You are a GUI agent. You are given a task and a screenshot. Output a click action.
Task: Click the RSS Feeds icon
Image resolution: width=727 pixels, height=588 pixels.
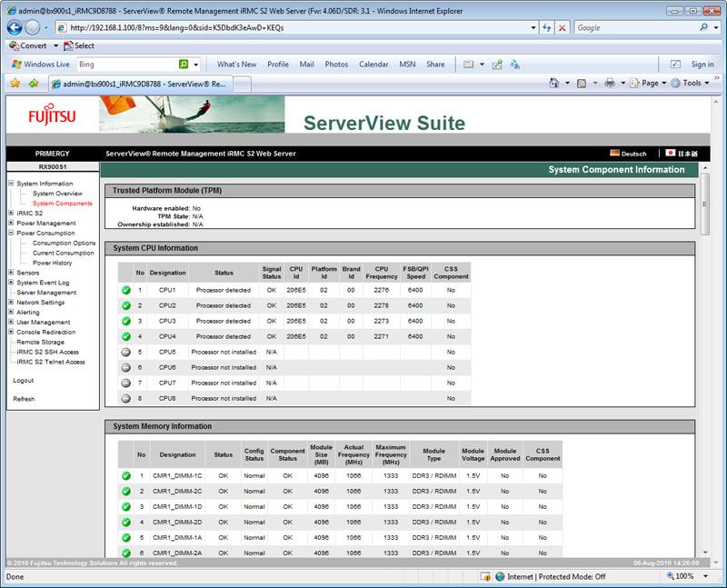coord(581,83)
